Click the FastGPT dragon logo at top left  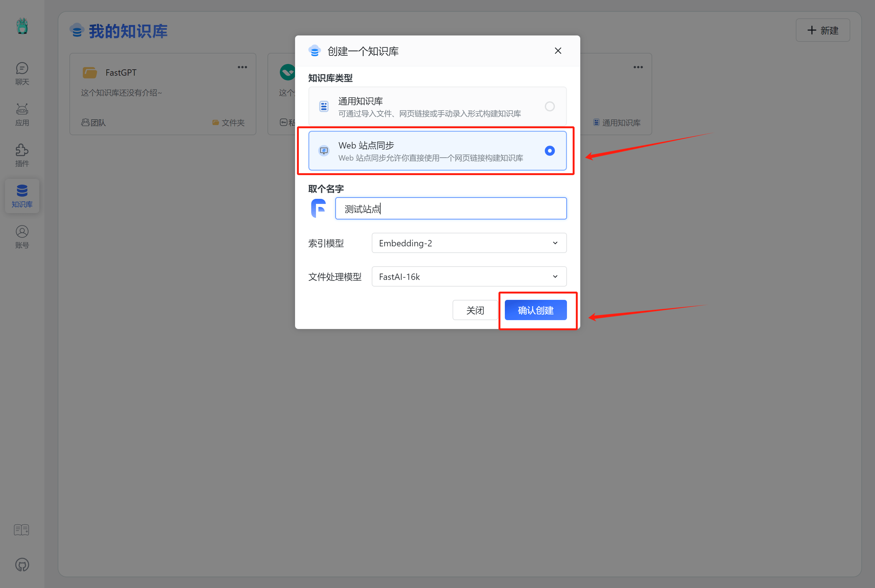(x=22, y=26)
